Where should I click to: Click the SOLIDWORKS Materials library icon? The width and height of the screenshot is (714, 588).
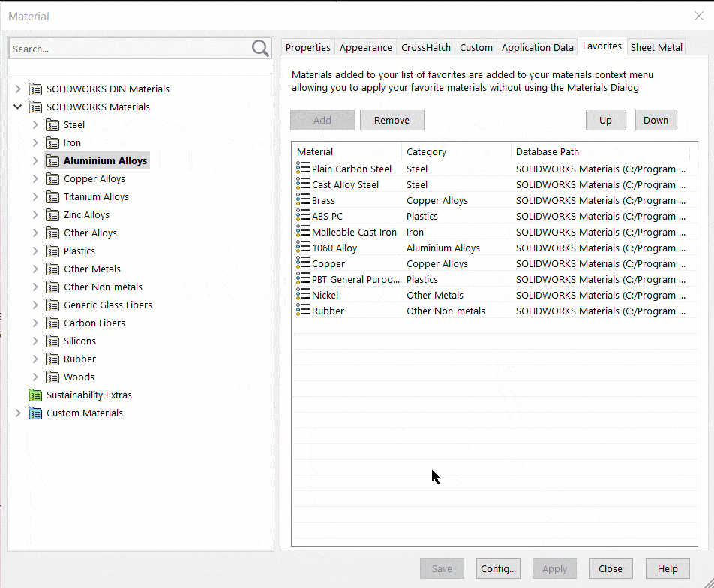coord(35,107)
